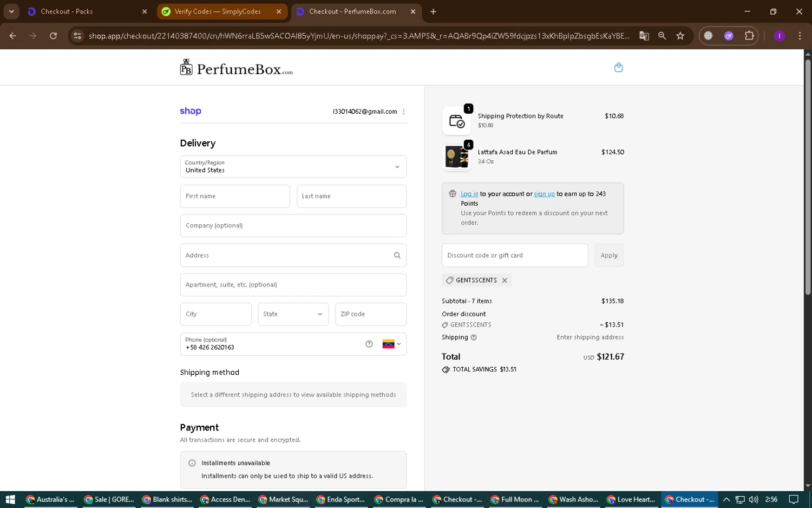The height and width of the screenshot is (508, 812).
Task: Click the PerfumeBox.com logo
Action: (237, 68)
